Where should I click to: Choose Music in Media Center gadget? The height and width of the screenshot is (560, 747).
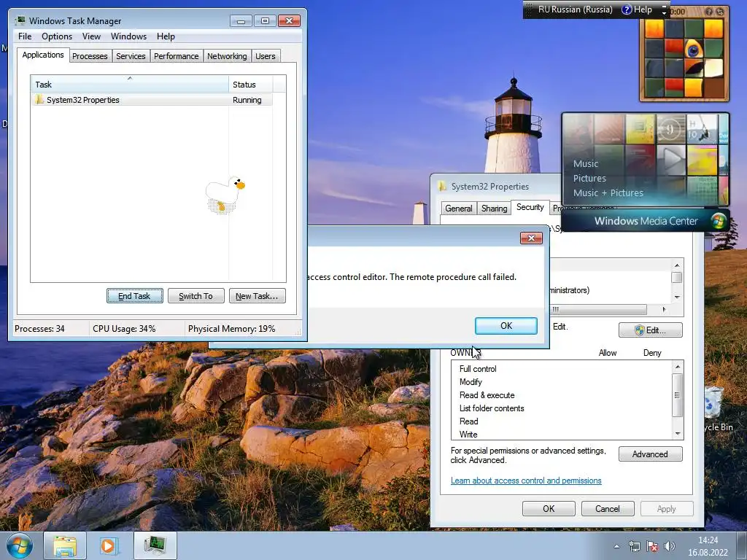pyautogui.click(x=586, y=163)
